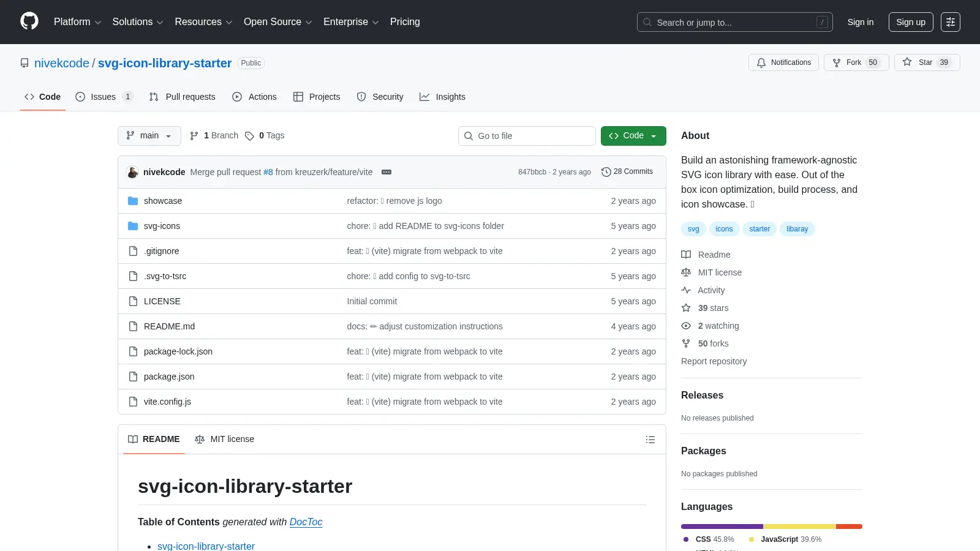Image resolution: width=980 pixels, height=551 pixels.
Task: Open the Pricing page link
Action: [405, 22]
